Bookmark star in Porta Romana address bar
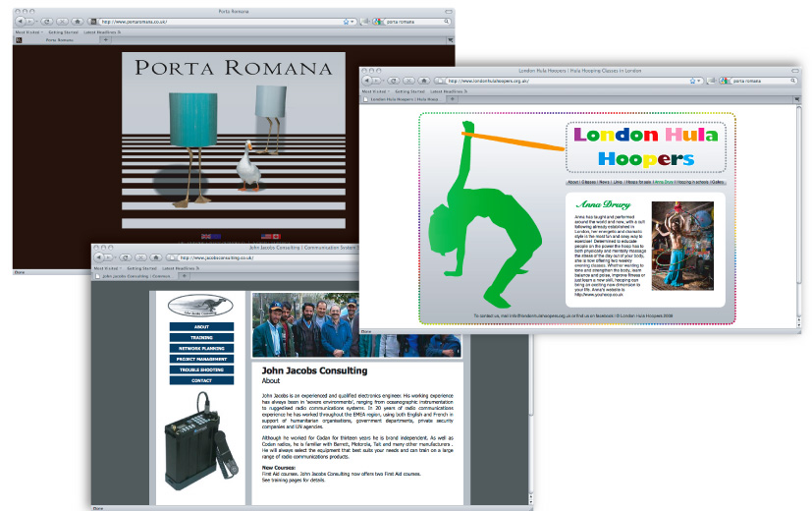The image size is (812, 511). (346, 22)
